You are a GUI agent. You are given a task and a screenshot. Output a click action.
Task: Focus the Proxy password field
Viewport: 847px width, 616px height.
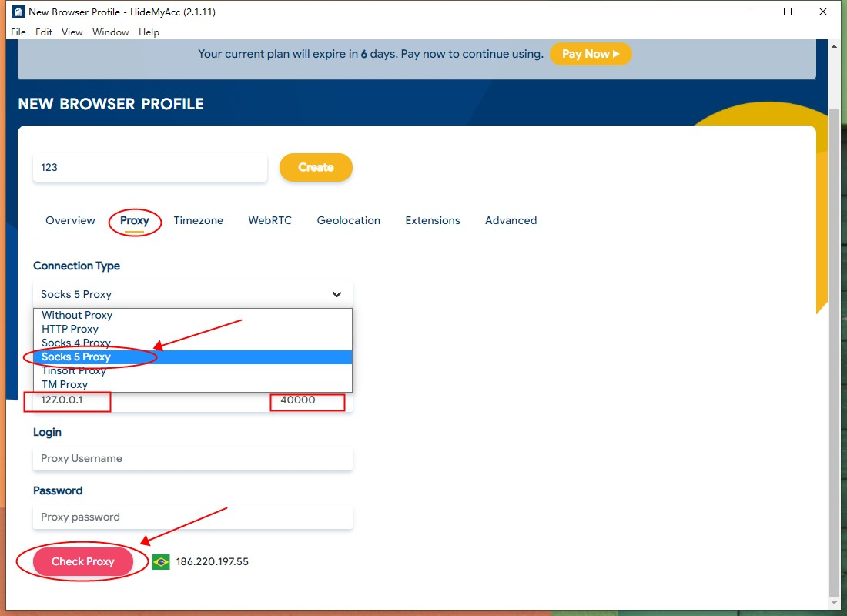192,517
